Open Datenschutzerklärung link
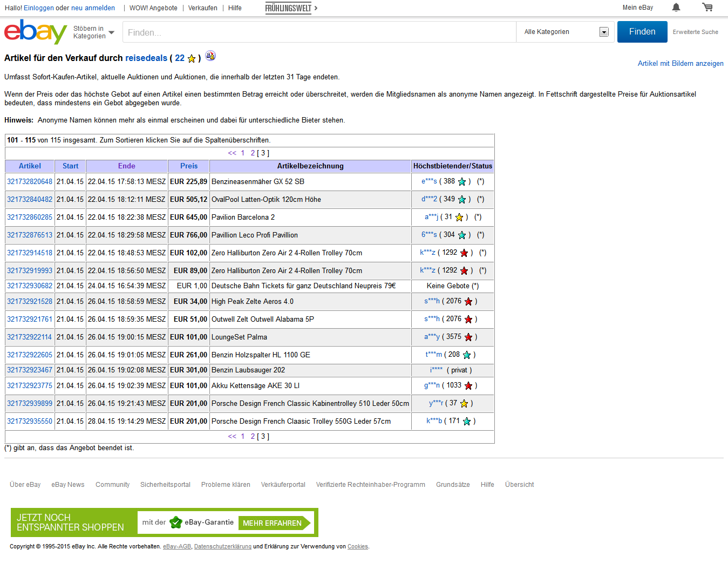This screenshot has width=728, height=577. [223, 546]
